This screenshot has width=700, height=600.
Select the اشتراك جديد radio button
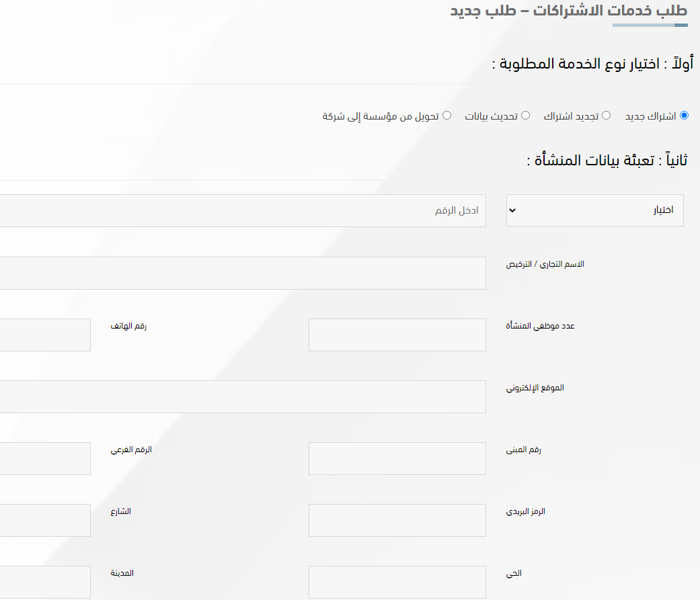(684, 116)
